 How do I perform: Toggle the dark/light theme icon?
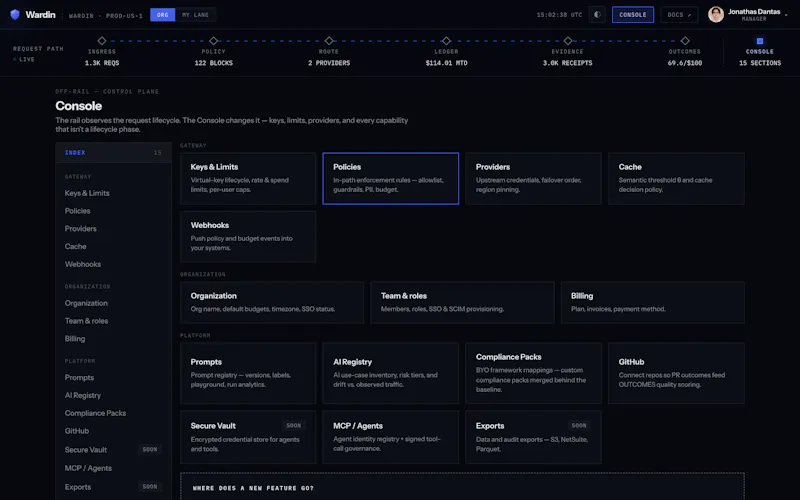pos(597,15)
